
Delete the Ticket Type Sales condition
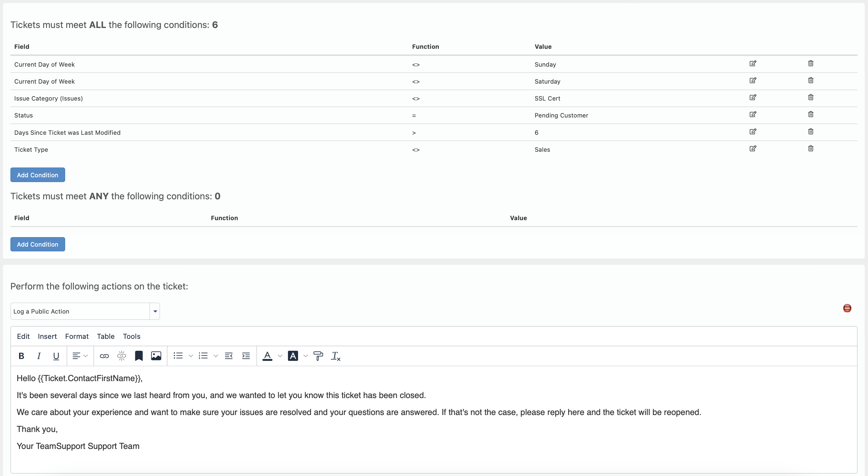click(x=811, y=148)
